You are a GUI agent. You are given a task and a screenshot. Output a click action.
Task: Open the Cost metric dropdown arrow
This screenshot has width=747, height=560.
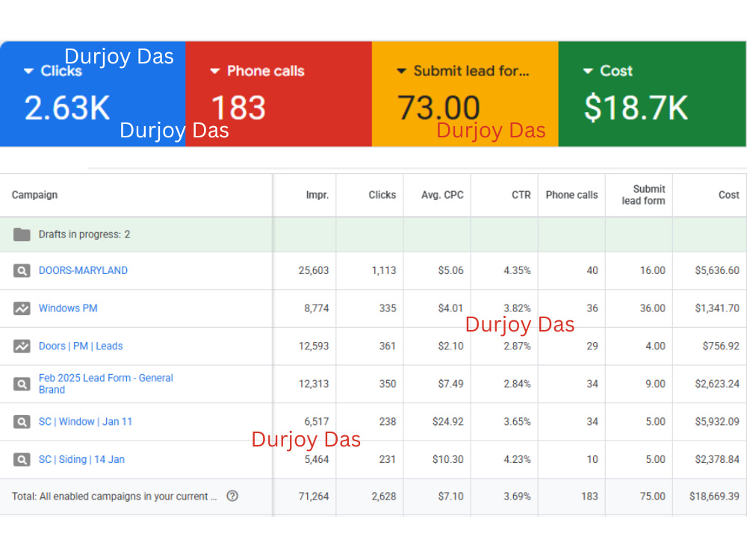[588, 71]
